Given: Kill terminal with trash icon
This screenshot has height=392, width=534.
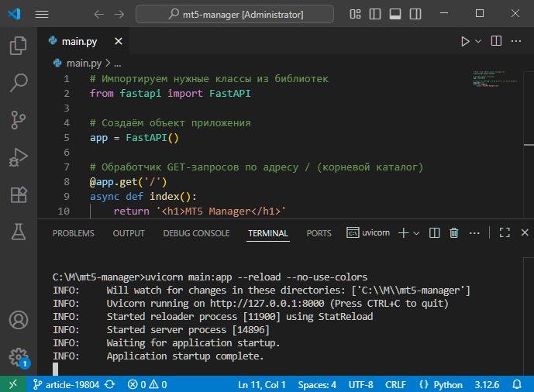Looking at the screenshot, I should click(454, 232).
